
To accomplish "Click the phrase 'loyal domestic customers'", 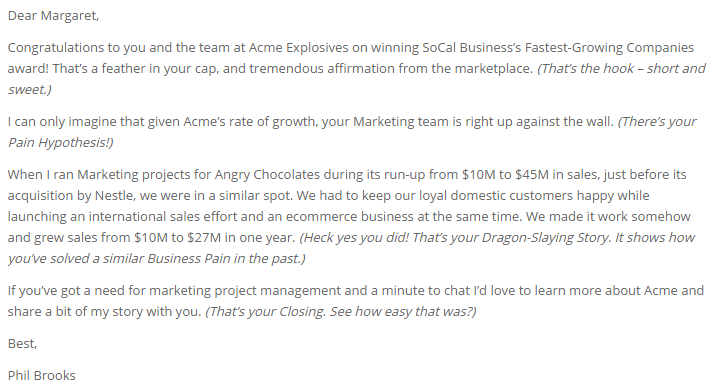I will (x=496, y=196).
